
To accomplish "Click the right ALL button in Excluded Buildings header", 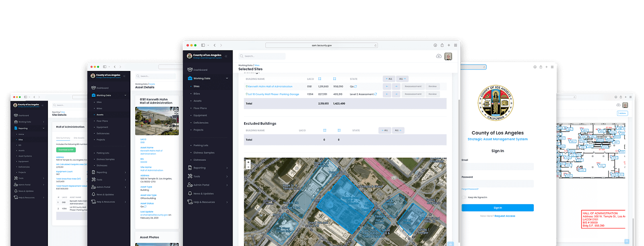I will tap(398, 130).
